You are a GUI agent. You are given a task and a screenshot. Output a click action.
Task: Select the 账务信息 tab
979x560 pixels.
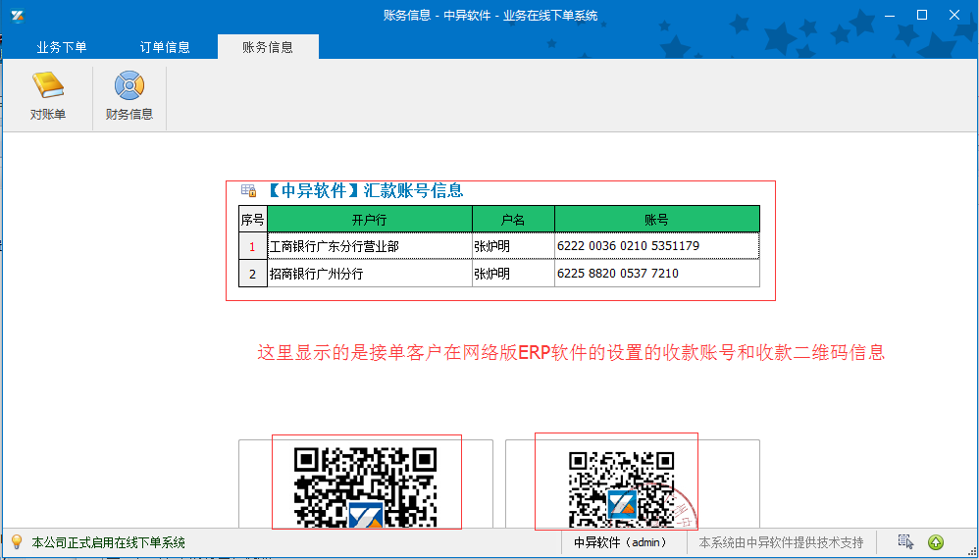click(x=268, y=47)
